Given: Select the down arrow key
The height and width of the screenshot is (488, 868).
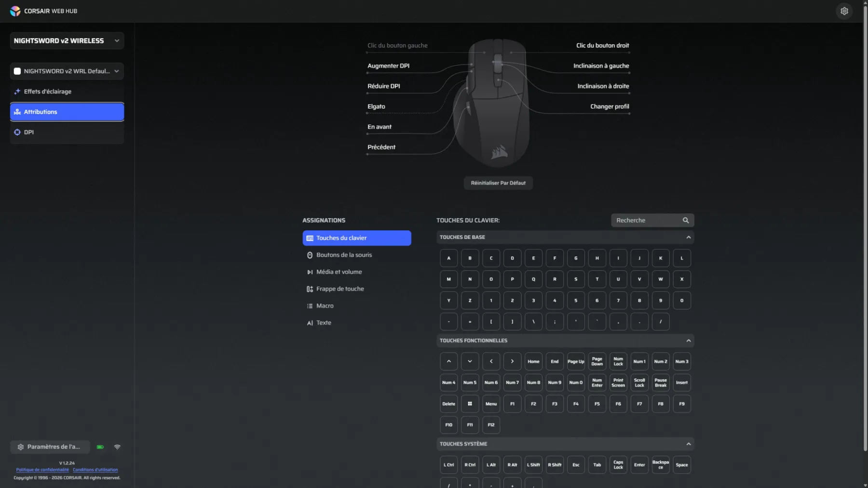Looking at the screenshot, I should click(470, 361).
